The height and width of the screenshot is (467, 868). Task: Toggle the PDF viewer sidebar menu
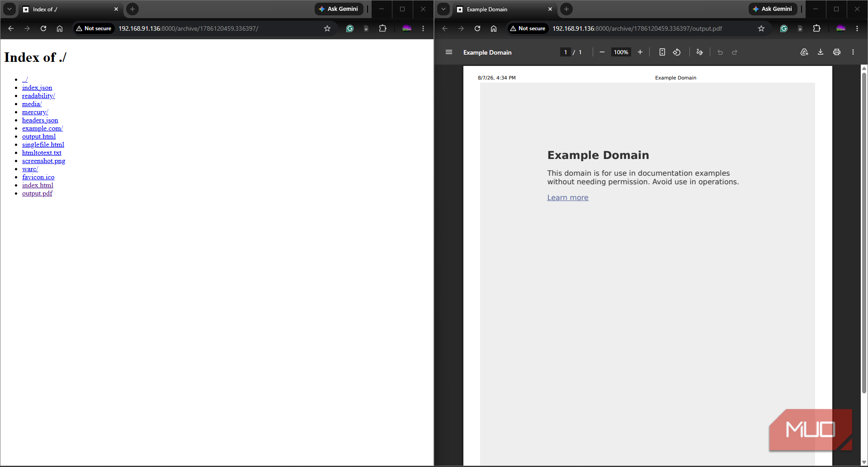(449, 52)
